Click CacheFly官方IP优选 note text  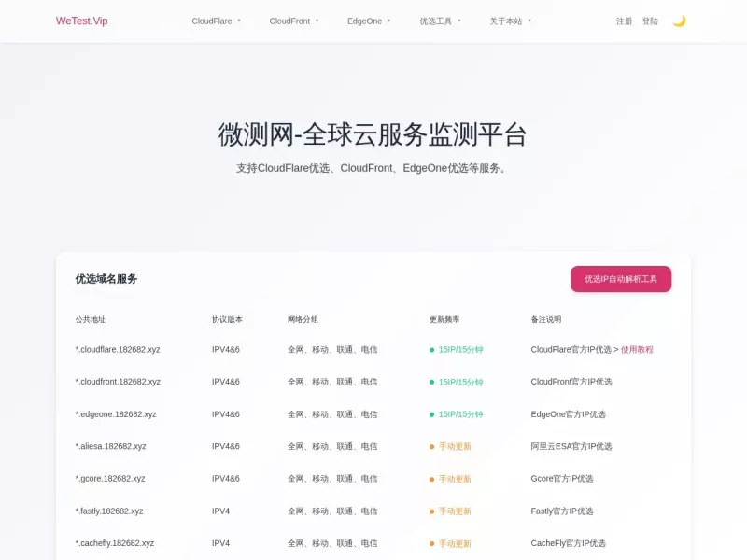click(568, 543)
